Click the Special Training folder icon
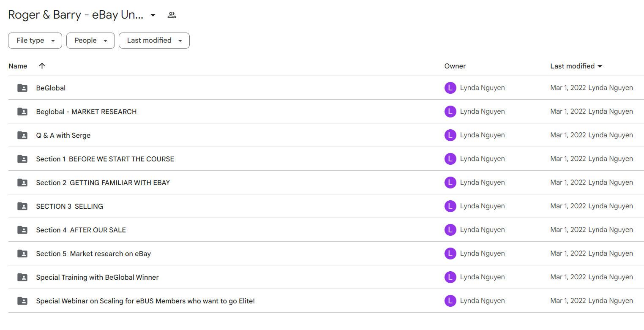The height and width of the screenshot is (330, 644). pyautogui.click(x=22, y=277)
